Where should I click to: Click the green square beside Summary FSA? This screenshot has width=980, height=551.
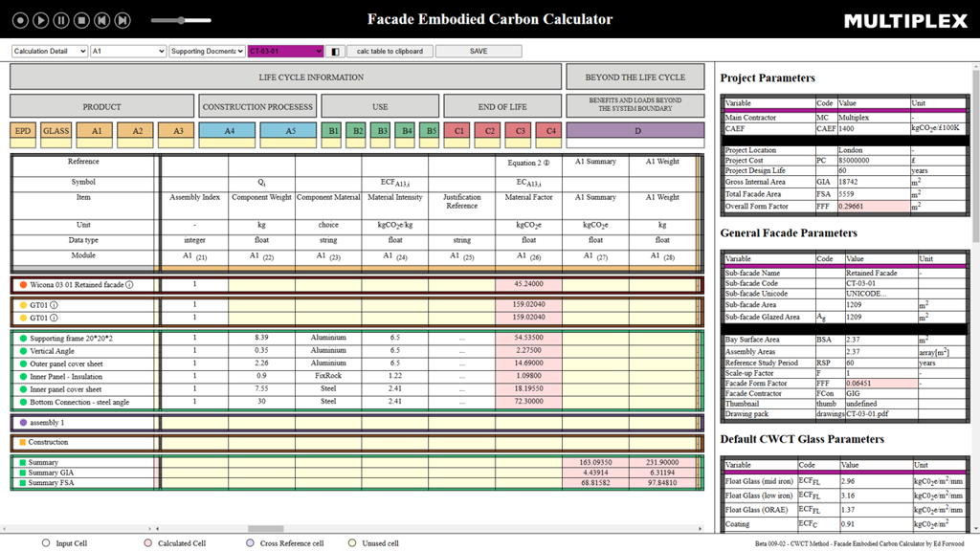point(23,483)
